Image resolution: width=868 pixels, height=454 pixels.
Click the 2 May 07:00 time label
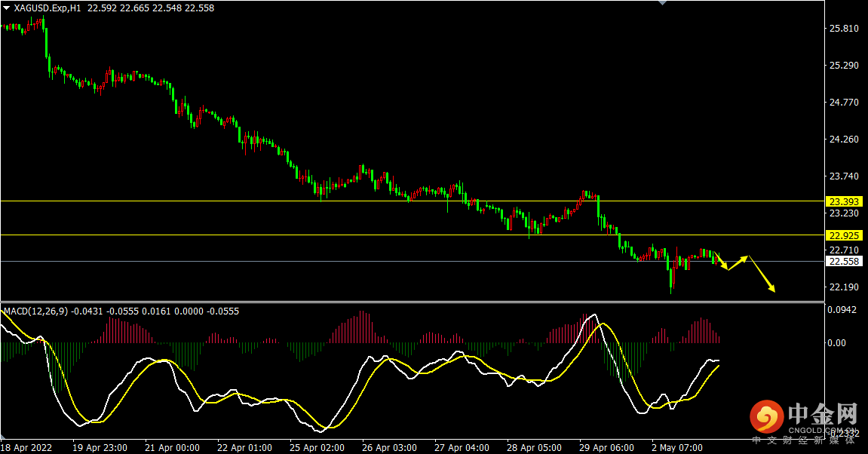(677, 447)
